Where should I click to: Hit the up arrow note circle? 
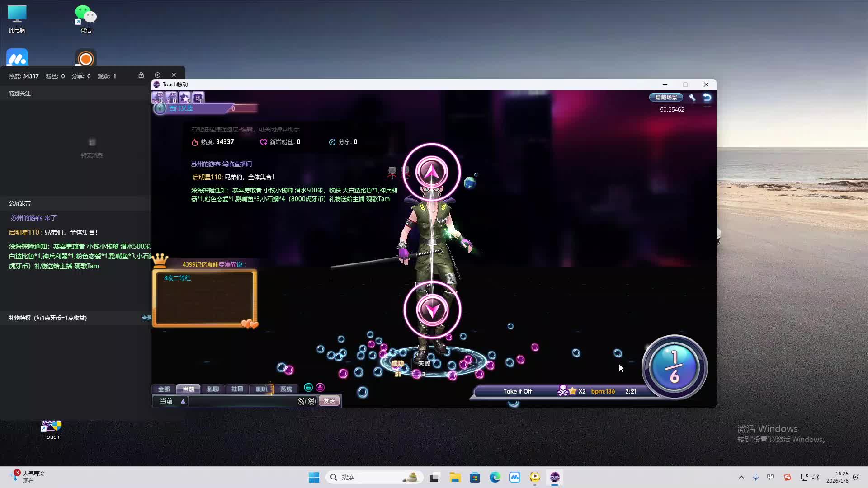coord(432,172)
